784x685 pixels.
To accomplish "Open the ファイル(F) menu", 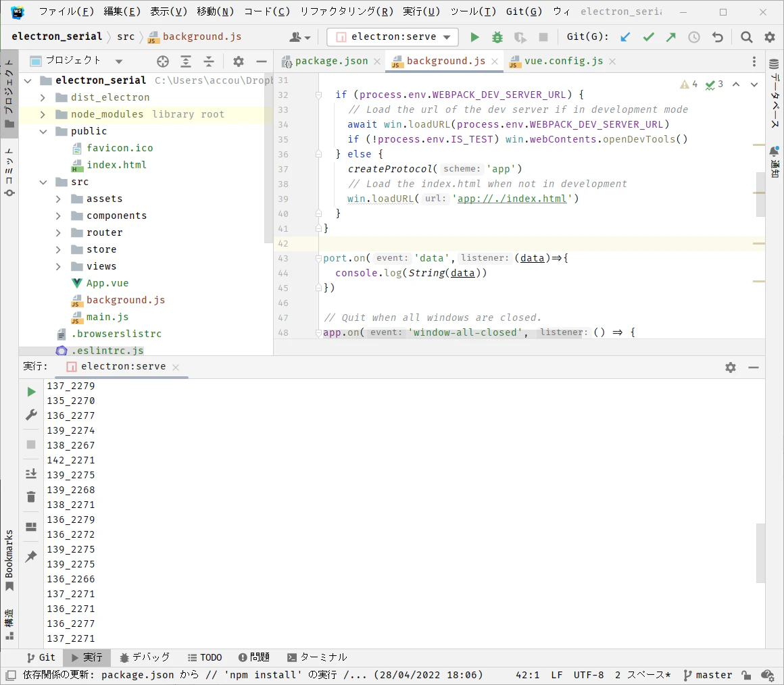I will coord(66,11).
